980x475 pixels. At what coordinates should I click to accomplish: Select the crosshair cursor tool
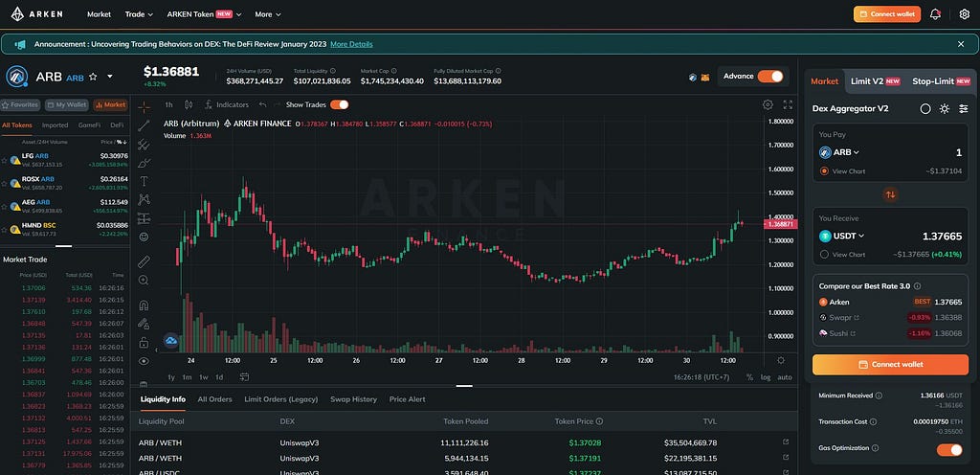tap(144, 107)
